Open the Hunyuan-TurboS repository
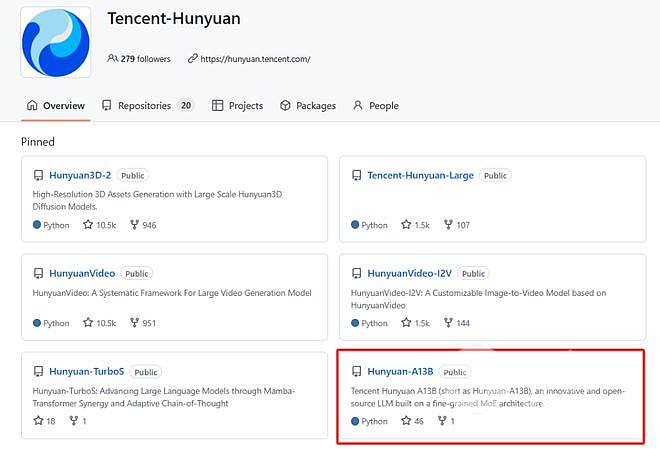660x449 pixels. [x=86, y=371]
